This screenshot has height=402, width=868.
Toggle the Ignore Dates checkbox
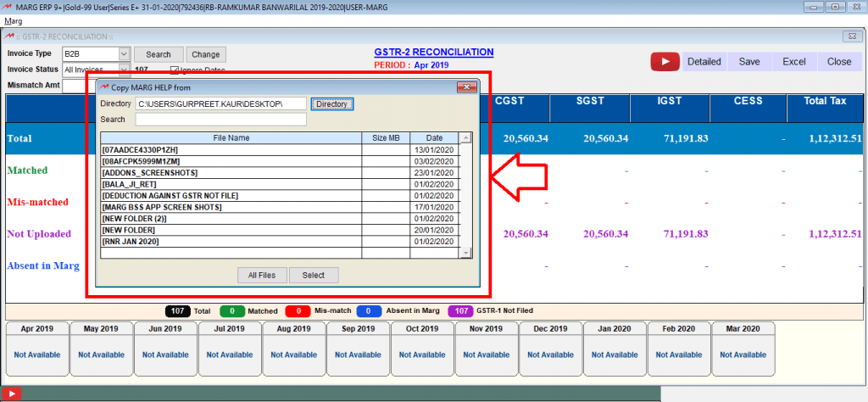175,70
